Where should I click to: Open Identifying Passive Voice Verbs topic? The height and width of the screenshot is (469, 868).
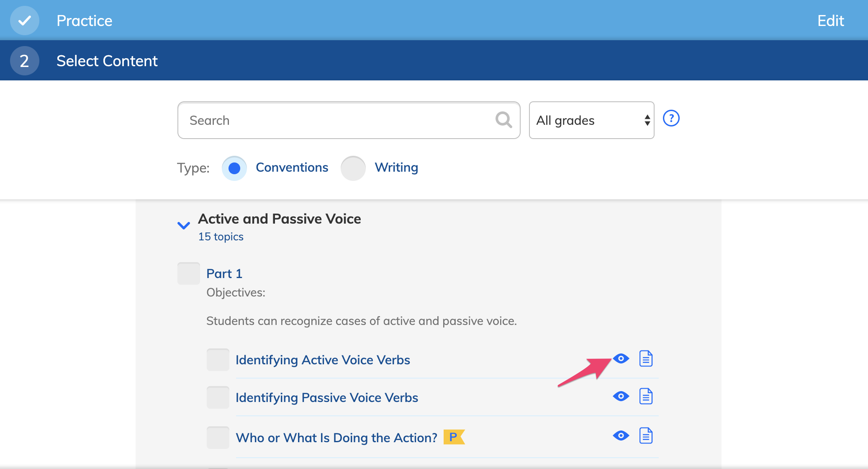[x=327, y=398]
